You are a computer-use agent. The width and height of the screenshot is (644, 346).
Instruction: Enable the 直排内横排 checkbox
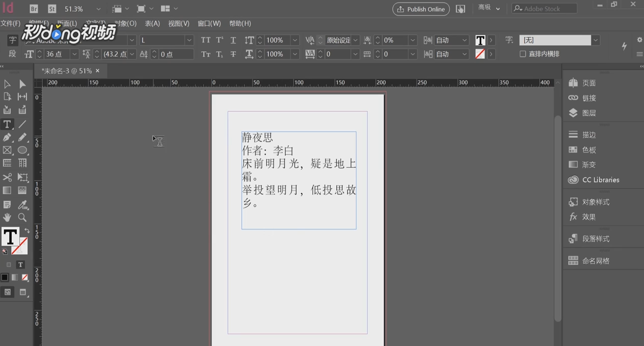[523, 54]
